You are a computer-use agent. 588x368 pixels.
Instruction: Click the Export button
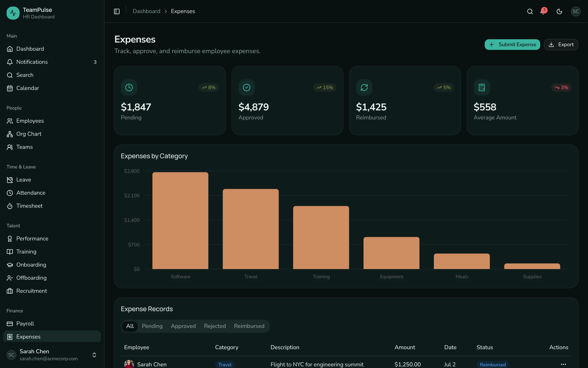(x=561, y=45)
